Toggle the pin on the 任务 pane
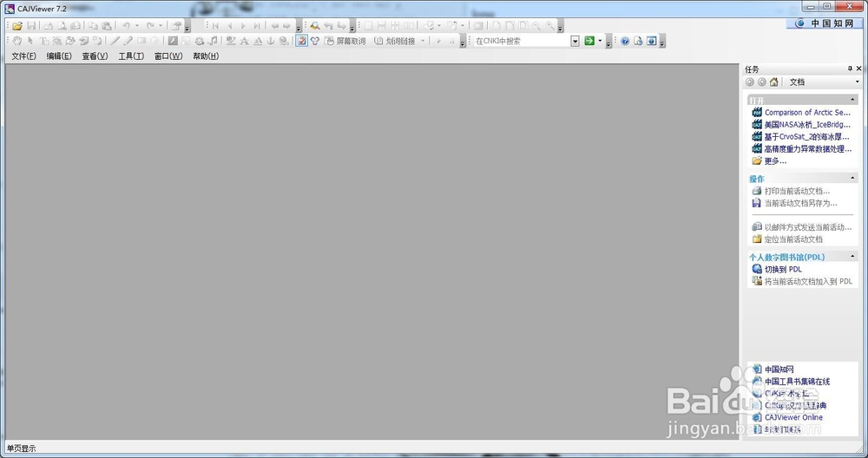 tap(850, 69)
